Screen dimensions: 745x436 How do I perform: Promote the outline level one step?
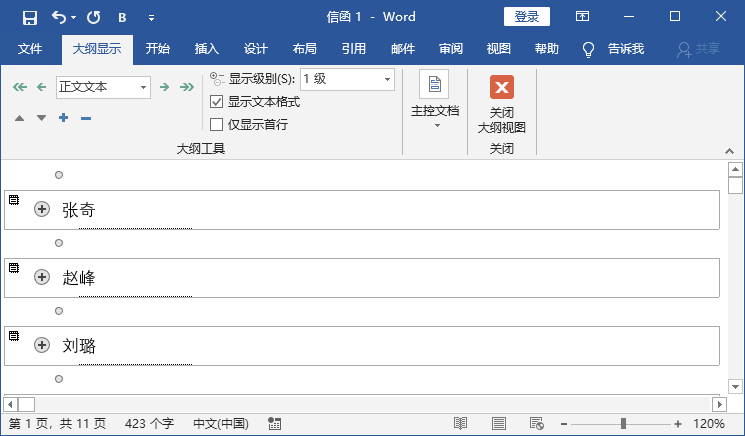[41, 87]
